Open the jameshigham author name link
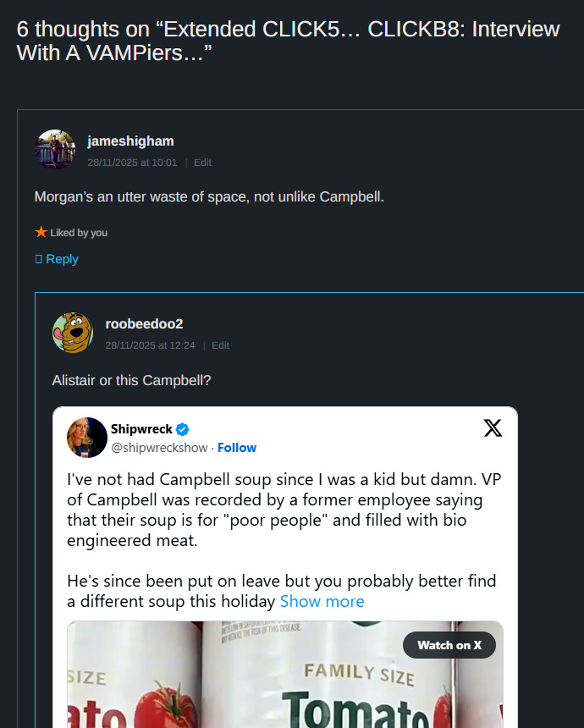 [130, 141]
